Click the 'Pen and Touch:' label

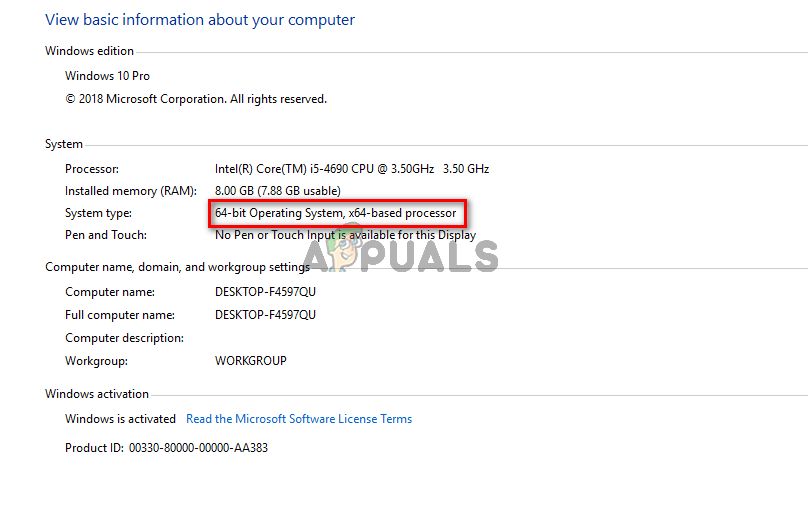click(106, 235)
